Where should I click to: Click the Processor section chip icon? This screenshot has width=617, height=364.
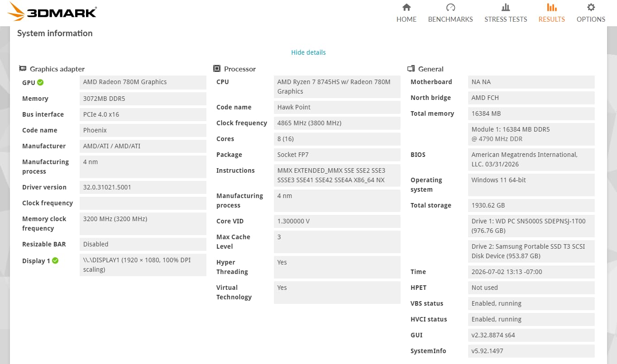pos(217,69)
